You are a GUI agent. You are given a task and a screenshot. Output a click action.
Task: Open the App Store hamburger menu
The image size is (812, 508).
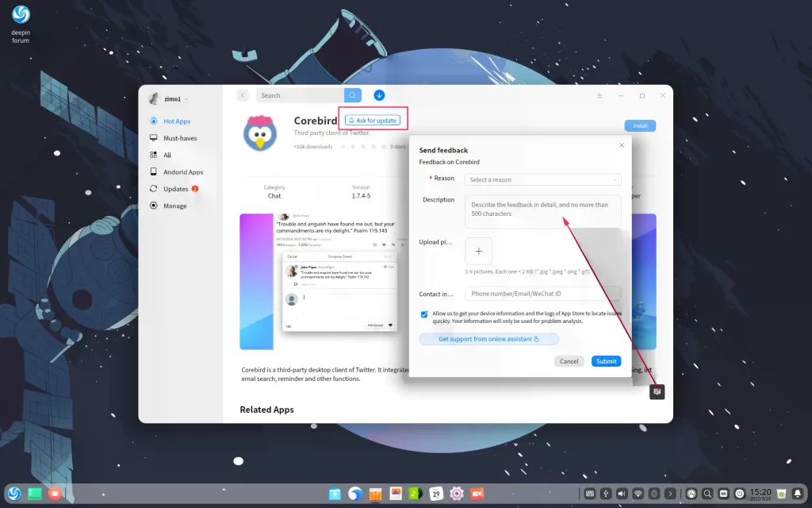[x=600, y=94]
